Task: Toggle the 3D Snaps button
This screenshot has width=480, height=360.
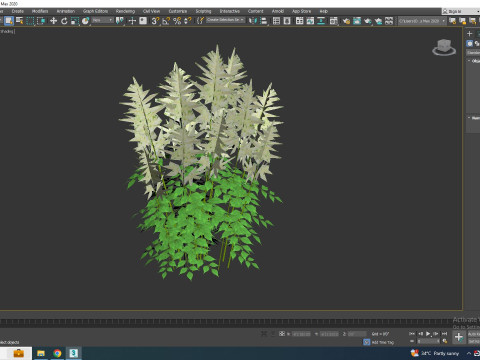Action: click(x=155, y=21)
